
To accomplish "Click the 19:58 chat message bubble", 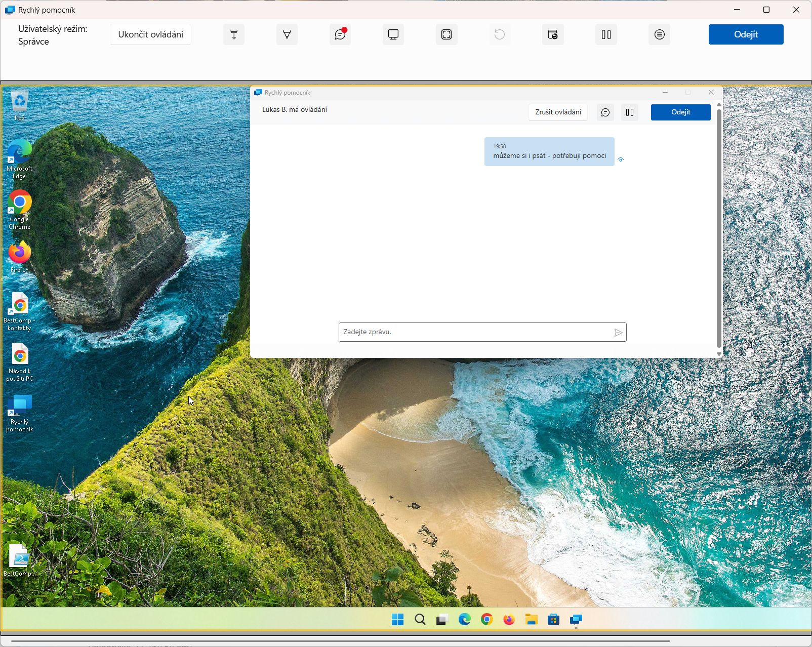I will (549, 151).
